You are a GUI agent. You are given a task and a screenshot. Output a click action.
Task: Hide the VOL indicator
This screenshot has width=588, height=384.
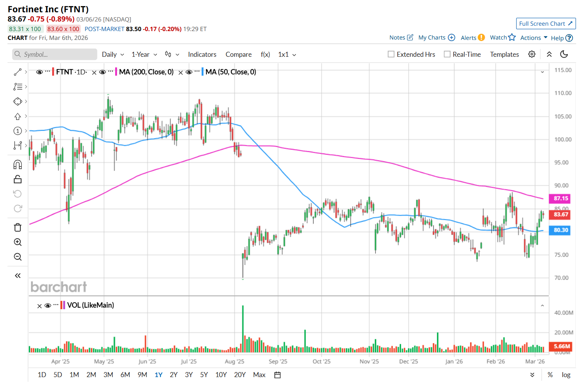click(x=48, y=306)
